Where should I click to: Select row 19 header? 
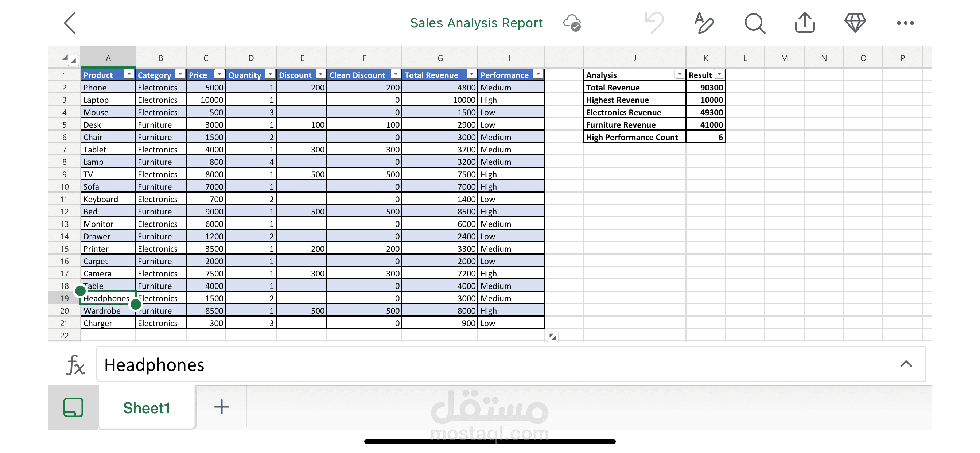(64, 298)
